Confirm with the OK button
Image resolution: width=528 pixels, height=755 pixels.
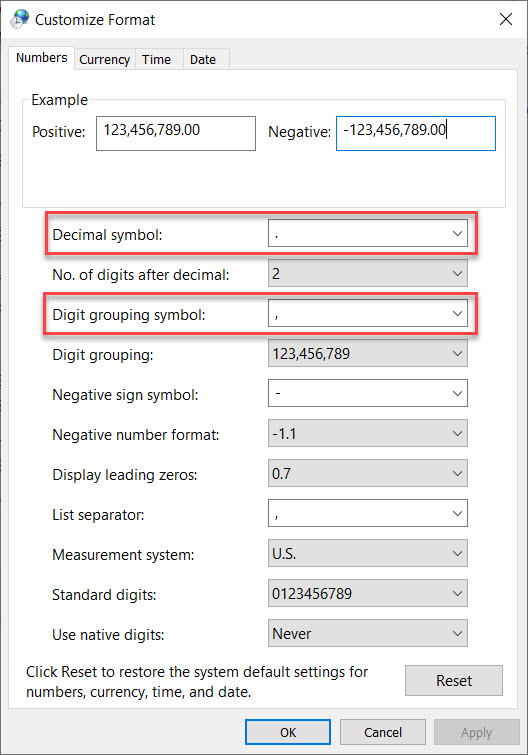coord(288,732)
